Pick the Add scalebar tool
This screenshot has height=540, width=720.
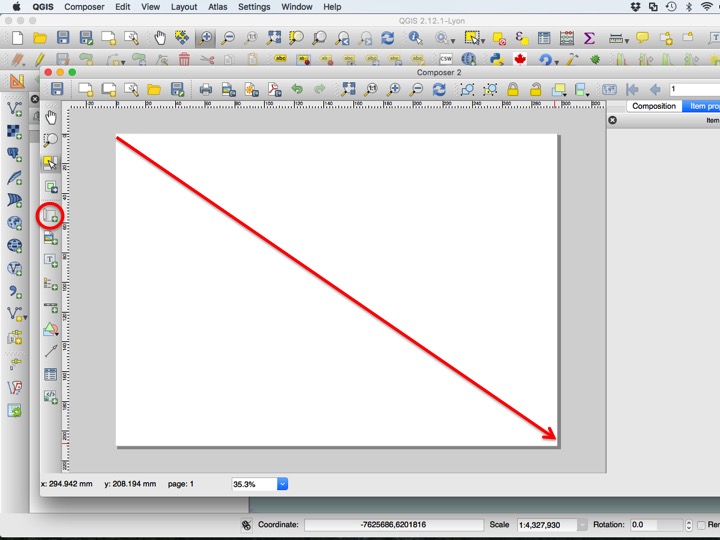pyautogui.click(x=51, y=307)
